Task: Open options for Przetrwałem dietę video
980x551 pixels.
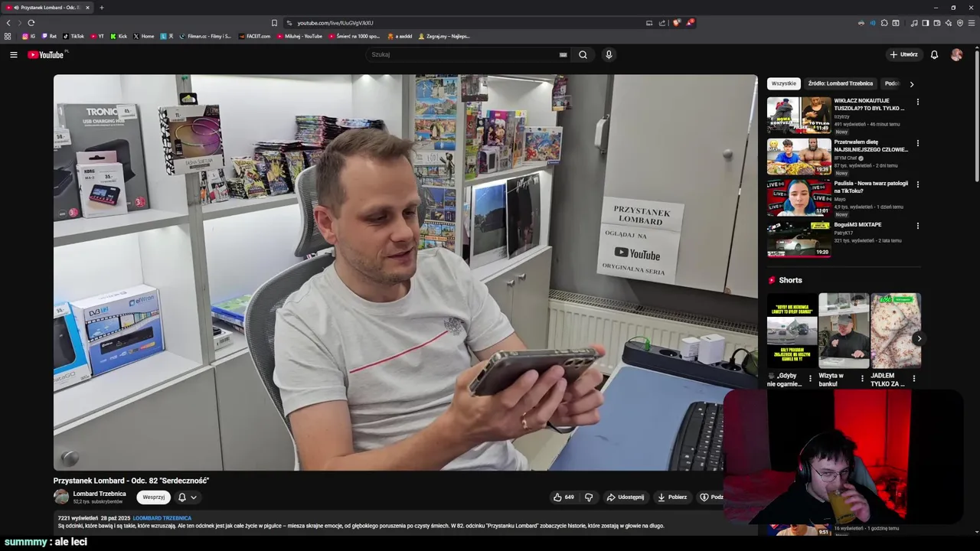Action: 917,143
